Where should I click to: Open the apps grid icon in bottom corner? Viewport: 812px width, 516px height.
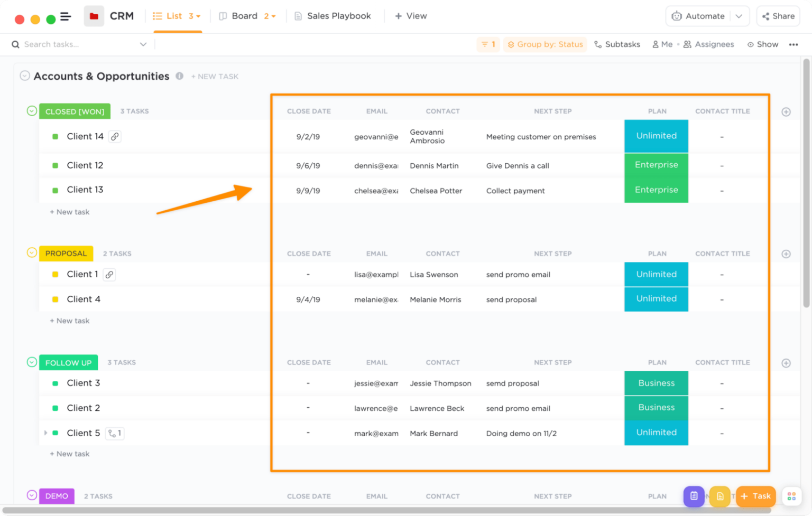tap(791, 496)
